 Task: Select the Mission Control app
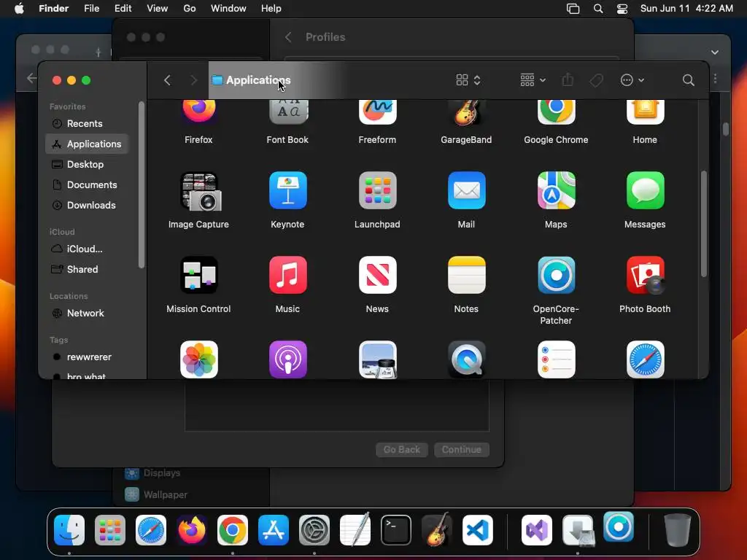click(x=198, y=275)
